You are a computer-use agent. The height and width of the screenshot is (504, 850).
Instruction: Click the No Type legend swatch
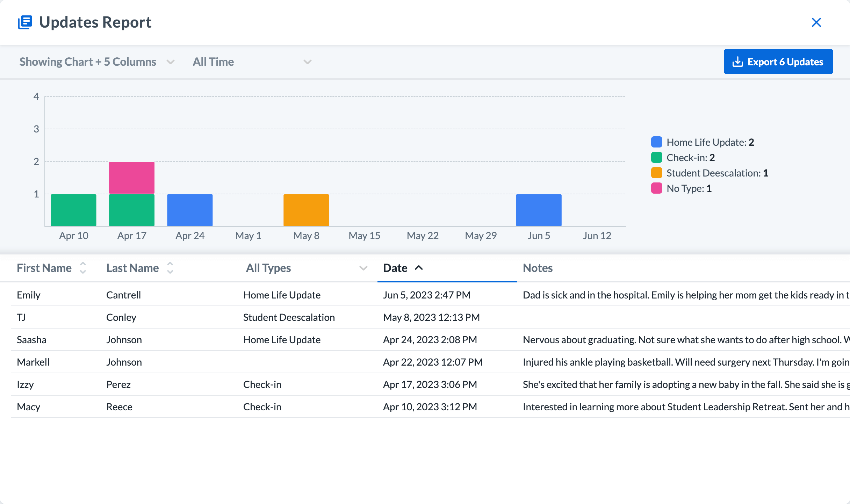(x=657, y=188)
